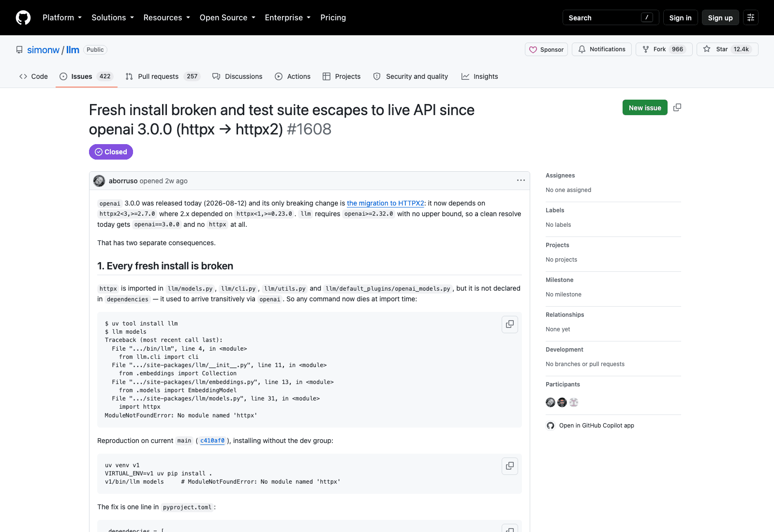This screenshot has height=532, width=774.
Task: Switch to the Pull requests tab
Action: coord(163,76)
